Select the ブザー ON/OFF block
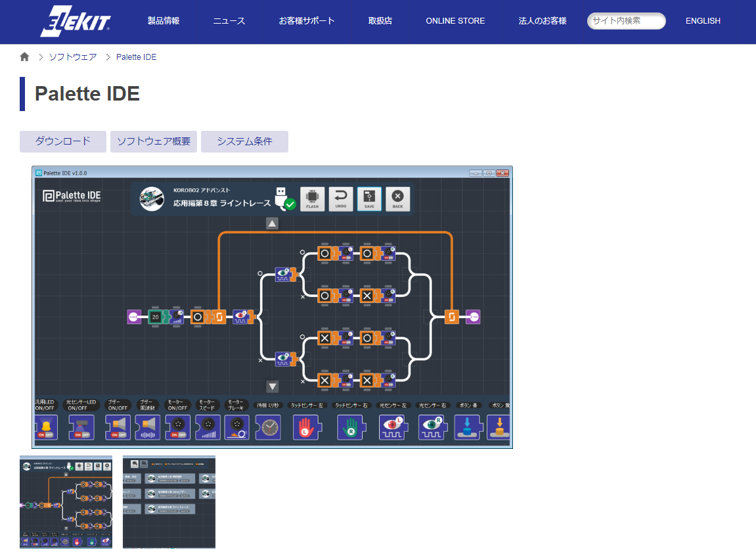Viewport: 756px width, 560px height. tap(117, 427)
